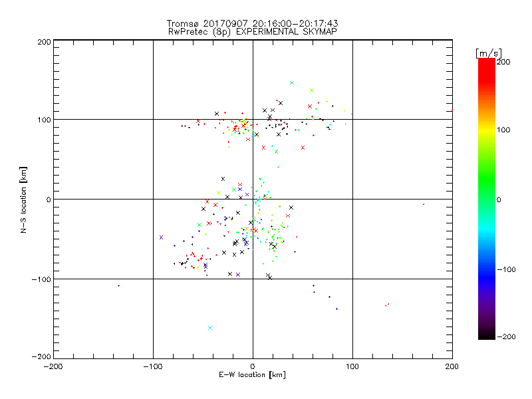The image size is (532, 399).
Task: Click the subtitle 'RwPretec (8p) EXPERIMENTAL SKYMAP'
Action: point(252,31)
